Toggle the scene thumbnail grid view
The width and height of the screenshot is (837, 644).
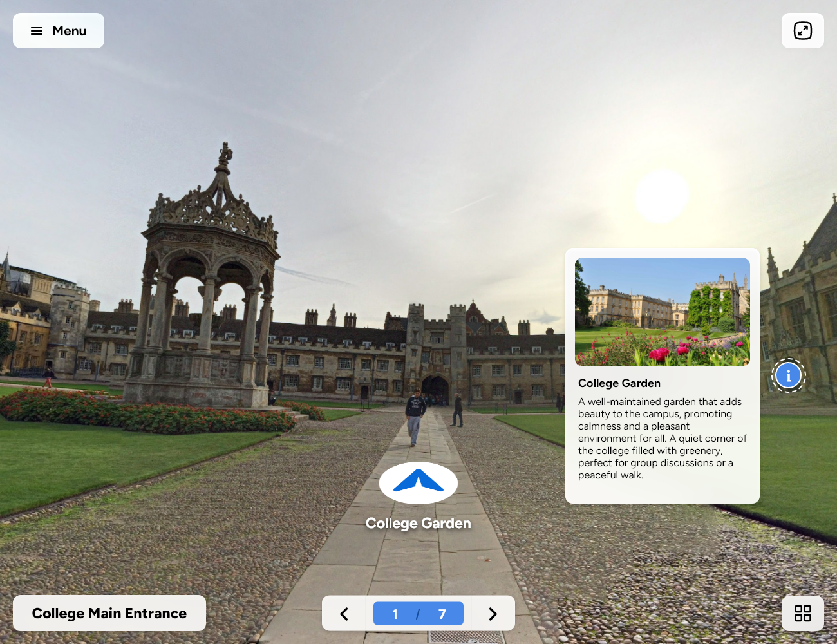pos(804,613)
